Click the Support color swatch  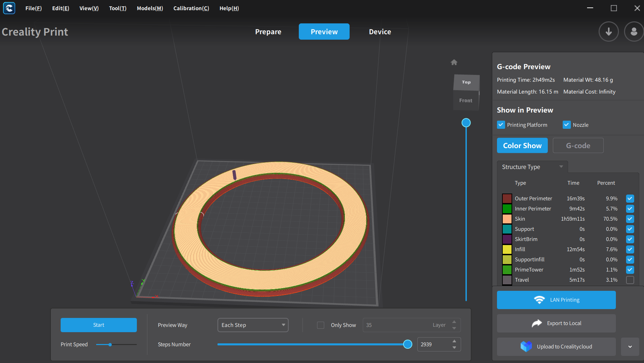(507, 229)
